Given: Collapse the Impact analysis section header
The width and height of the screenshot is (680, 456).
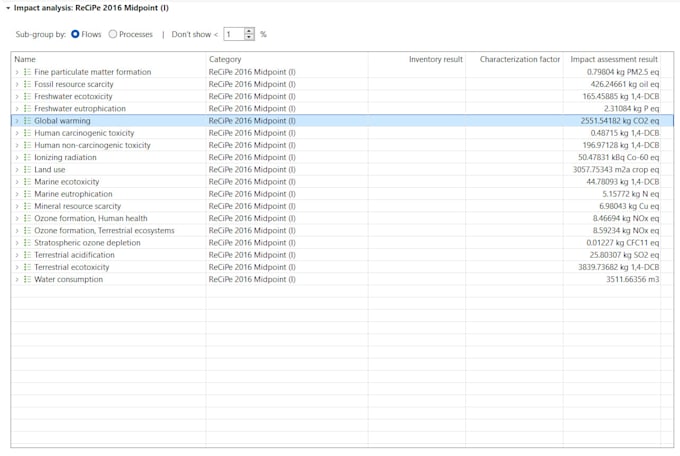Looking at the screenshot, I should (x=7, y=7).
